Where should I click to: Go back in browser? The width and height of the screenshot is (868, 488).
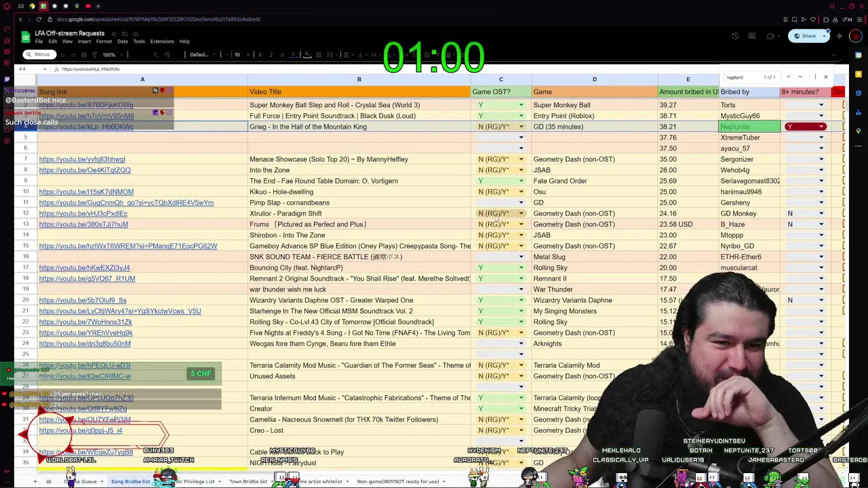coord(20,19)
